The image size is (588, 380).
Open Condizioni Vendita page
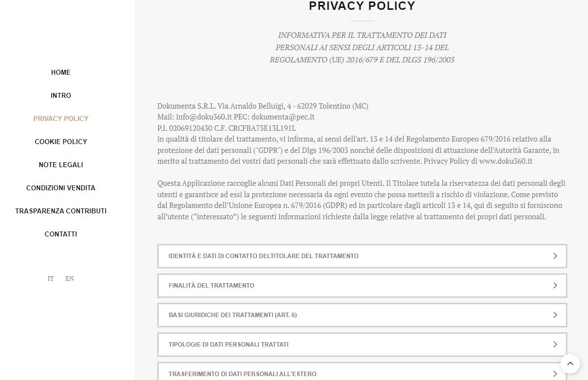click(x=61, y=188)
